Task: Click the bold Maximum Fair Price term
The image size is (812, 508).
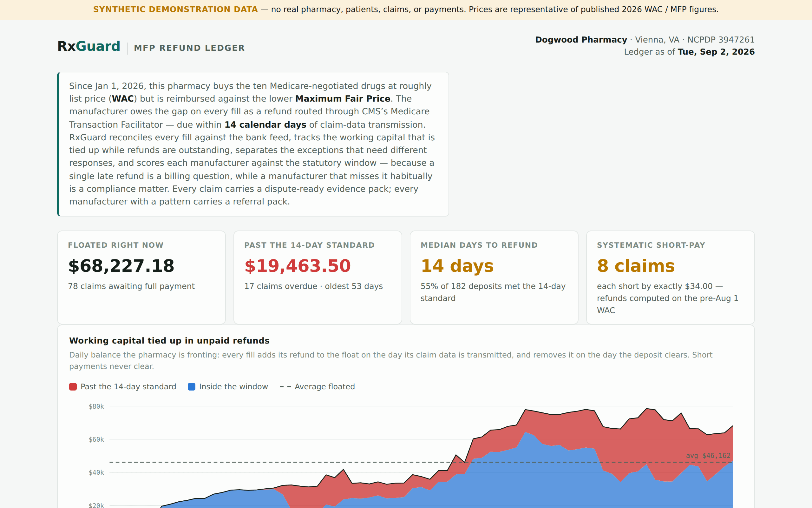Action: coord(343,99)
